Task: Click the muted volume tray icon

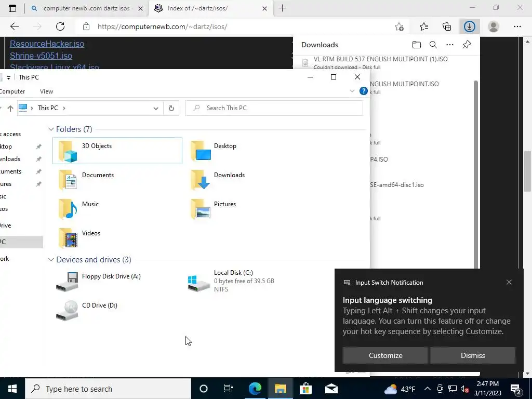Action: (x=464, y=389)
